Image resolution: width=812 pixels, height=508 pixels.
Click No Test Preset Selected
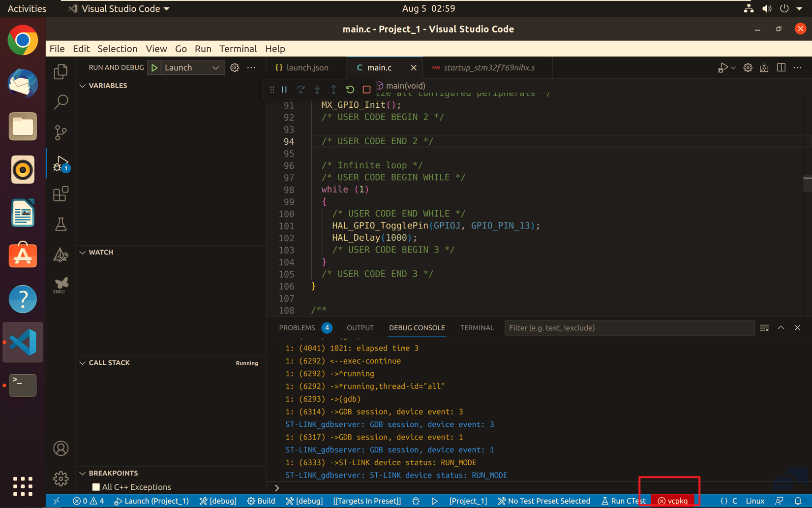[544, 501]
